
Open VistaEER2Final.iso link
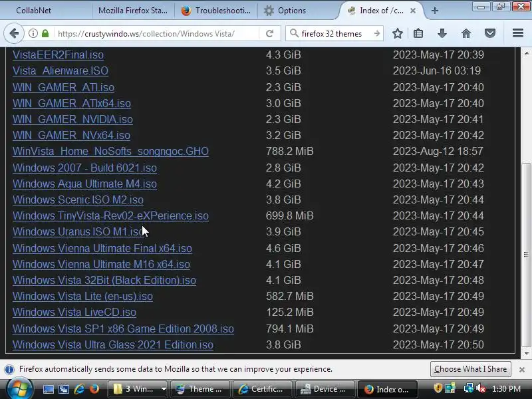[x=58, y=55]
